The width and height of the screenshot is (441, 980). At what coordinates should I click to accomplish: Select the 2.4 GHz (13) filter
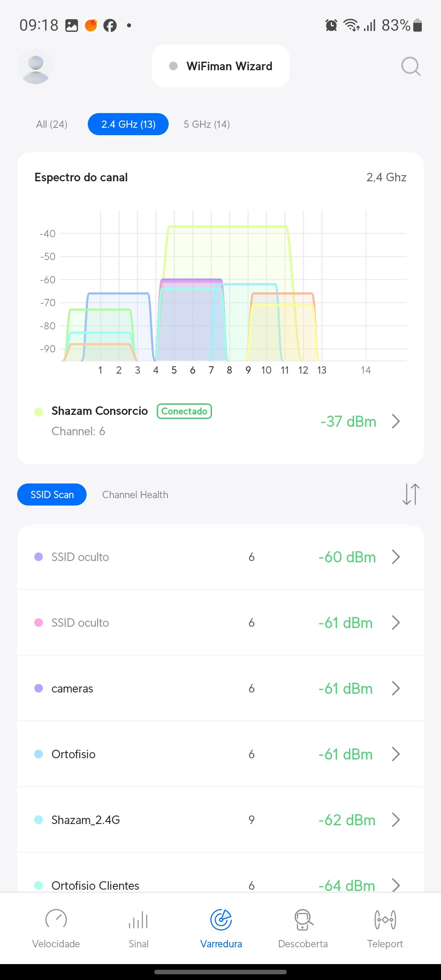click(128, 124)
